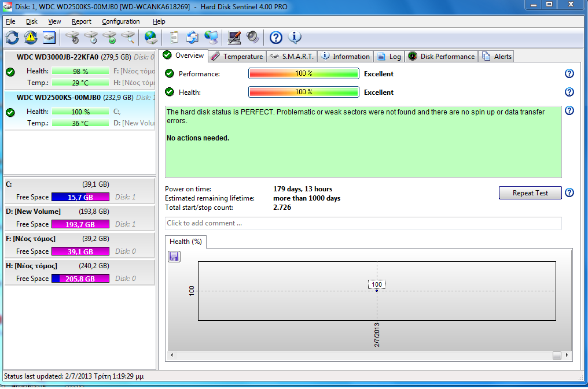This screenshot has width=588, height=389.
Task: Select the WDC WD3000JB-22KFA0 disk entry
Action: coord(79,69)
